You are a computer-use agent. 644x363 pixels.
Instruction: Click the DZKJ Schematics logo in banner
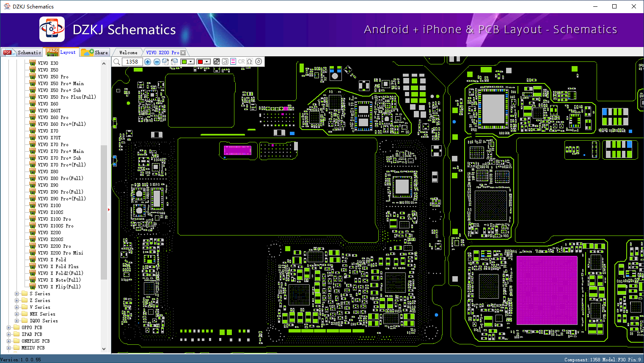pos(52,29)
